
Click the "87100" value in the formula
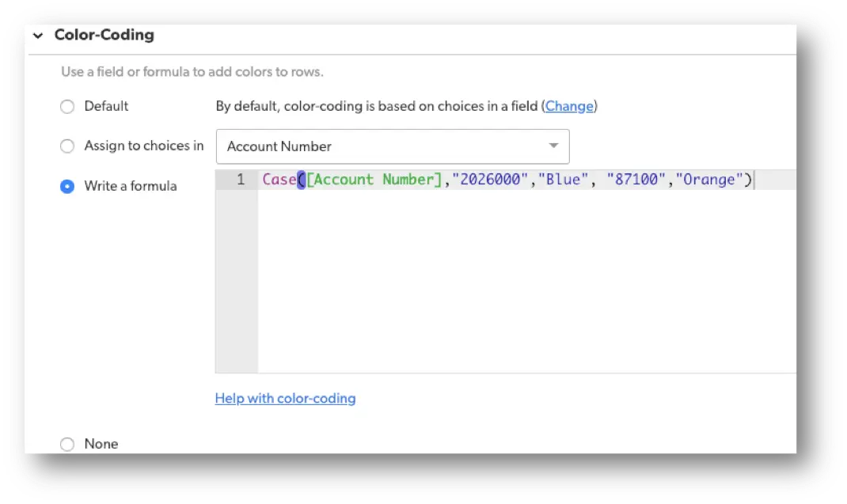click(637, 180)
